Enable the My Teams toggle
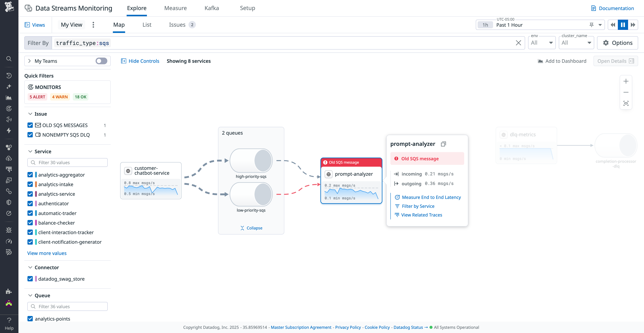The width and height of the screenshot is (644, 333). pos(101,61)
